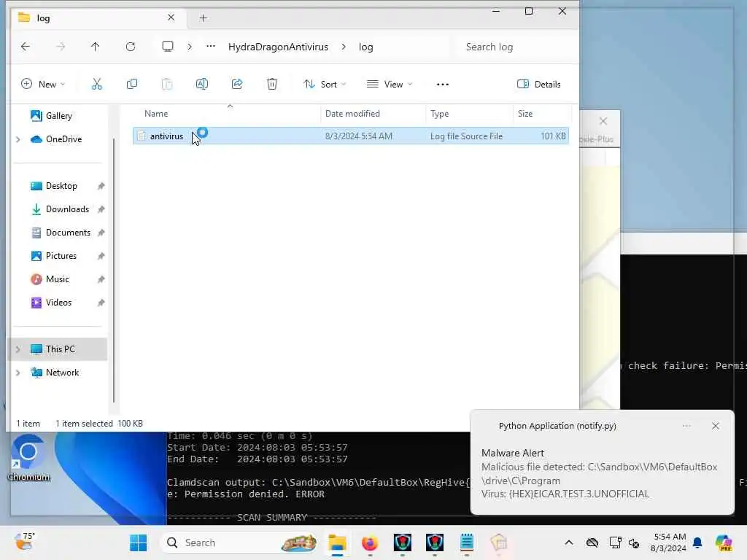Open Desktop quick access folder
747x560 pixels.
pyautogui.click(x=61, y=186)
